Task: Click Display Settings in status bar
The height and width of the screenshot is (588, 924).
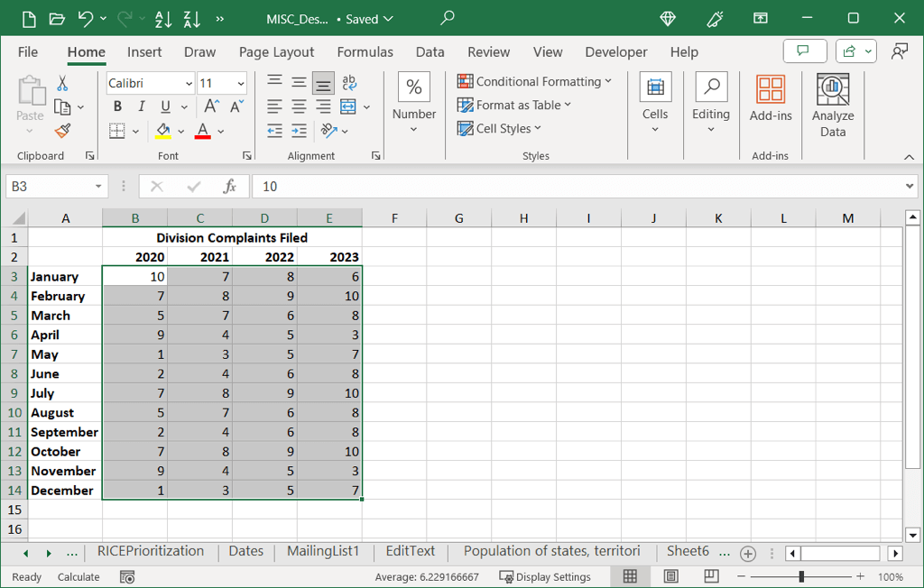Action: coord(545,576)
